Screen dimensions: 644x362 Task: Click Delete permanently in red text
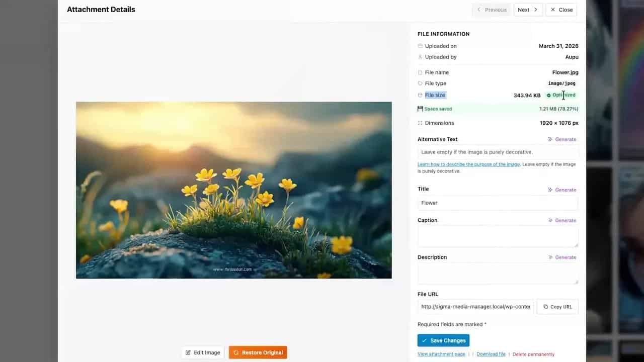pos(533,353)
